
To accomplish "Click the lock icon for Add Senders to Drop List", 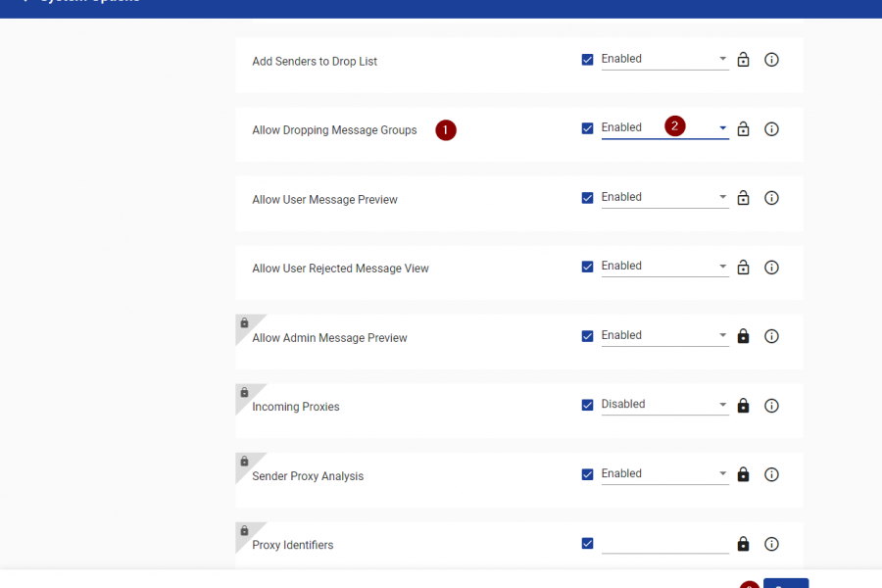I will click(x=743, y=59).
